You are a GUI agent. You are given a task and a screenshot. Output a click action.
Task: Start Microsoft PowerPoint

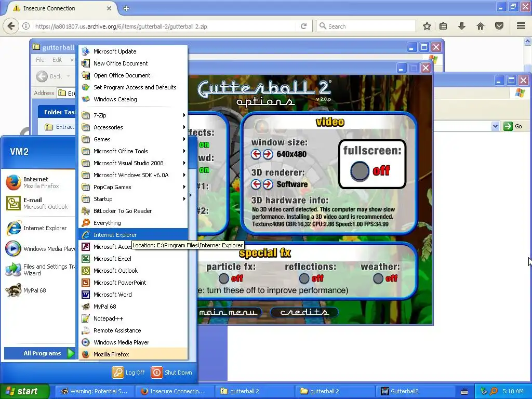point(134,282)
